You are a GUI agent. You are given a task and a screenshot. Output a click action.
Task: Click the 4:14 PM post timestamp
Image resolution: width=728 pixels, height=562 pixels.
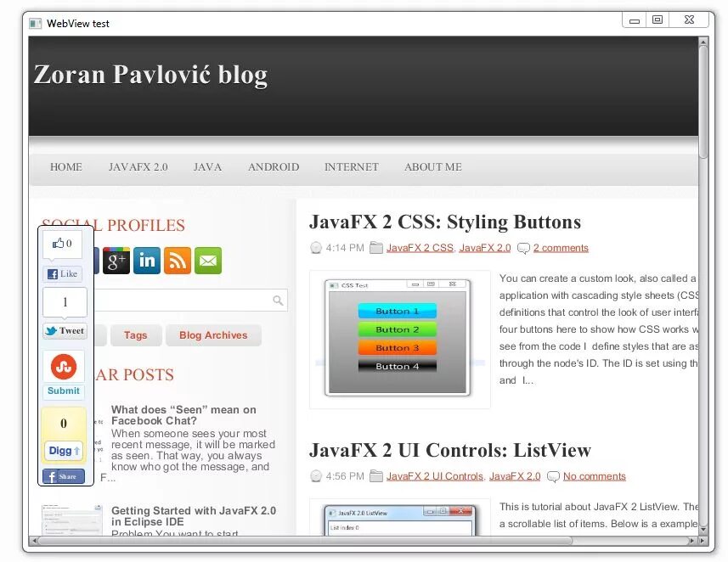[345, 248]
